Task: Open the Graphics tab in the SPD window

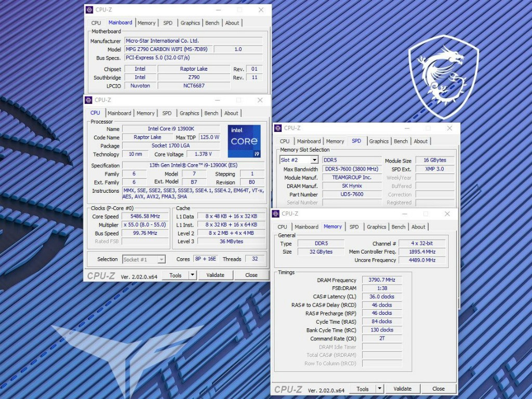Action: pos(379,141)
